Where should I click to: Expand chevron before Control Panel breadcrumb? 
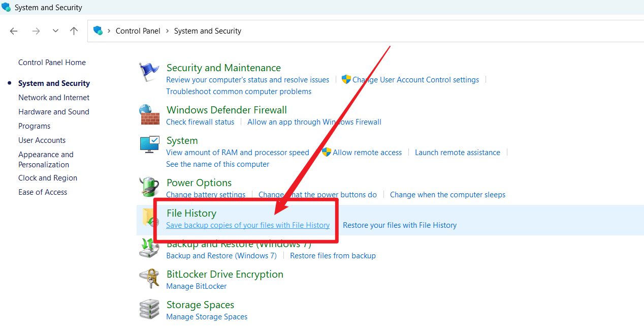(109, 31)
